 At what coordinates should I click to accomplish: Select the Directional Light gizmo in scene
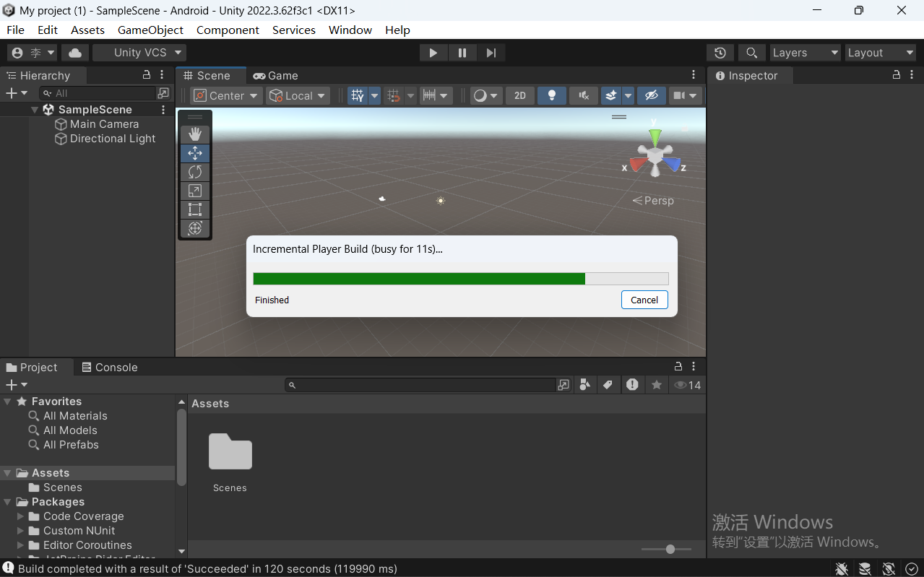coord(441,201)
